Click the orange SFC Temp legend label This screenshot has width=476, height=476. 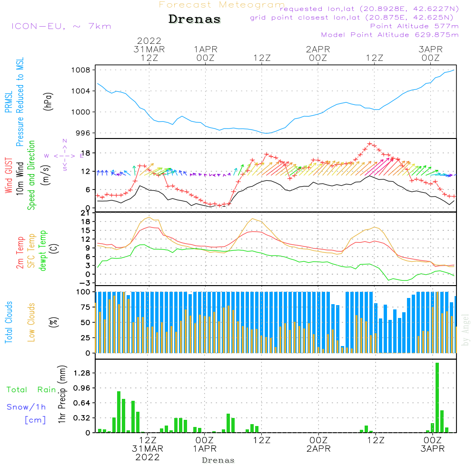pyautogui.click(x=32, y=251)
